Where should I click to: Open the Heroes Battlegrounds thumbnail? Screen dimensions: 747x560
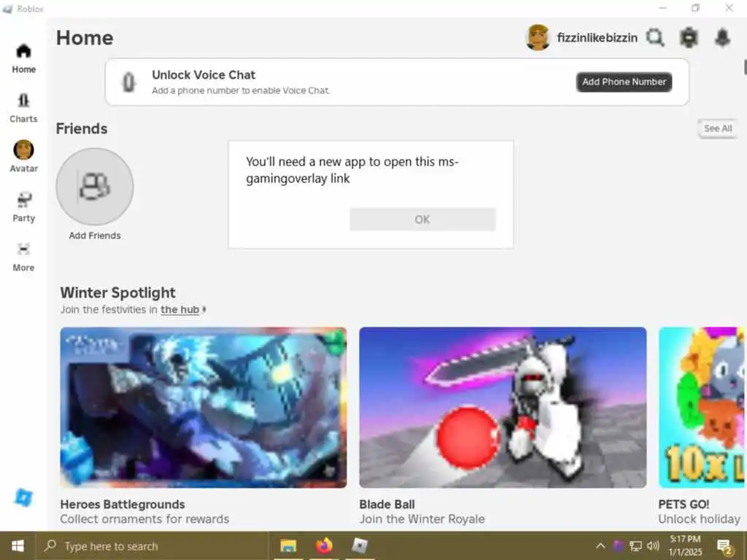pyautogui.click(x=204, y=408)
